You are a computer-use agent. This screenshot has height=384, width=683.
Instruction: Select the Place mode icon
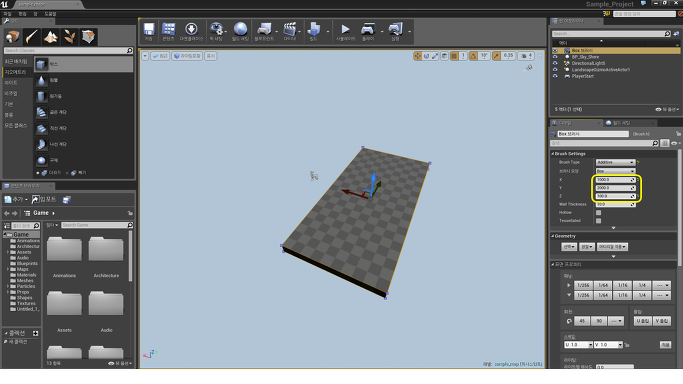[x=13, y=37]
